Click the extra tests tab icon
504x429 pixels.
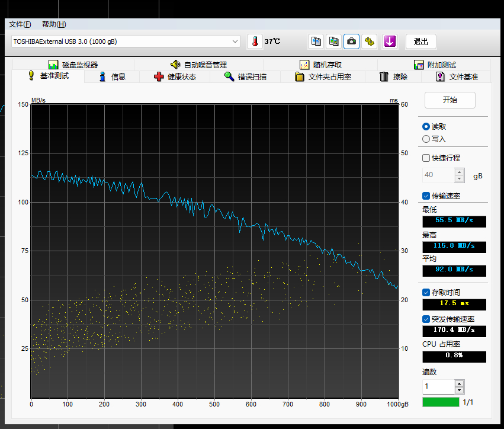tap(419, 65)
